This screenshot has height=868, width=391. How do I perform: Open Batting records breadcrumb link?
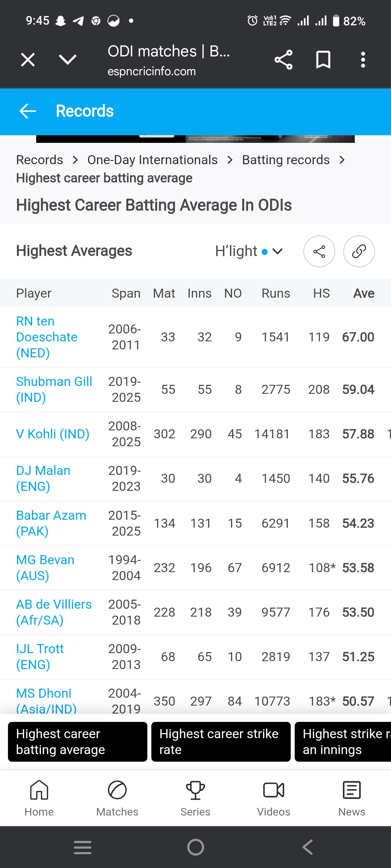coord(286,160)
